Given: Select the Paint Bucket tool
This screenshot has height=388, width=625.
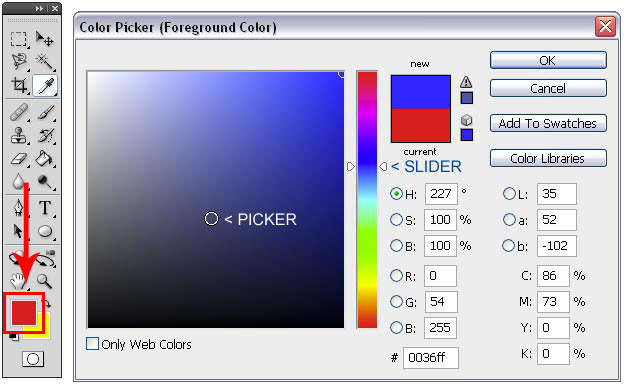Looking at the screenshot, I should 44,159.
